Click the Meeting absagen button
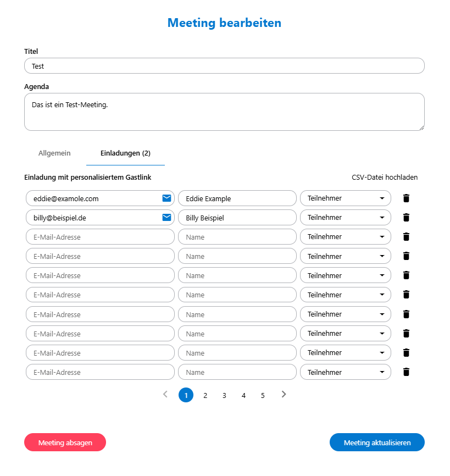The width and height of the screenshot is (450, 476). point(65,442)
